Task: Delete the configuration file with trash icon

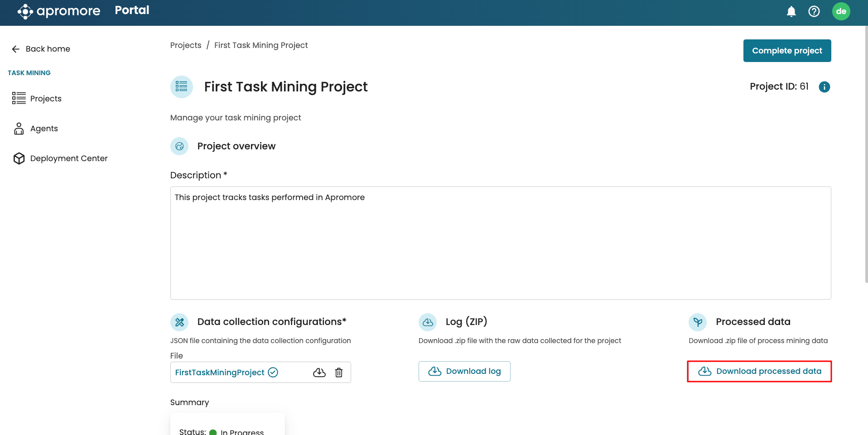Action: click(x=339, y=373)
